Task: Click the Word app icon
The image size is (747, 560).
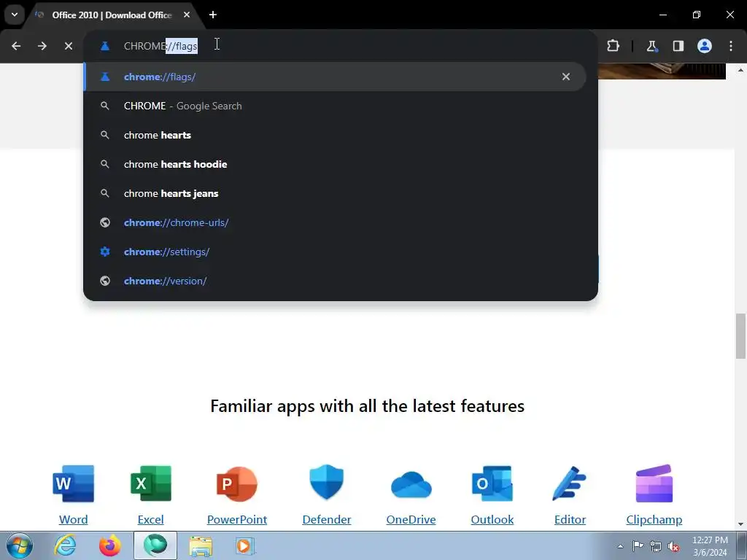Action: pyautogui.click(x=74, y=483)
